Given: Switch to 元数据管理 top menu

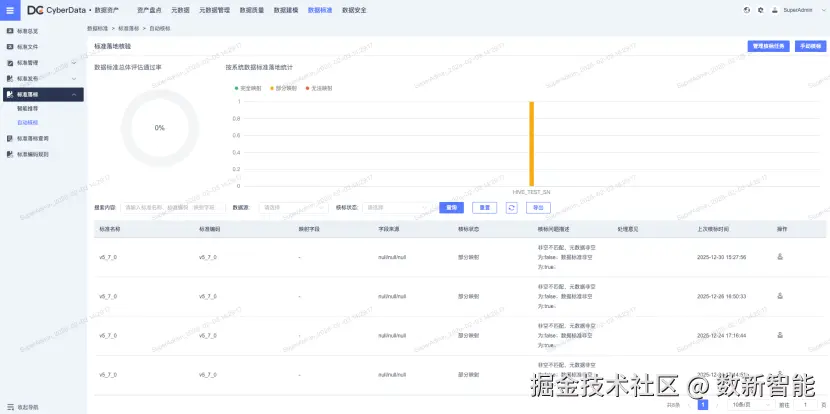Looking at the screenshot, I should pos(214,10).
